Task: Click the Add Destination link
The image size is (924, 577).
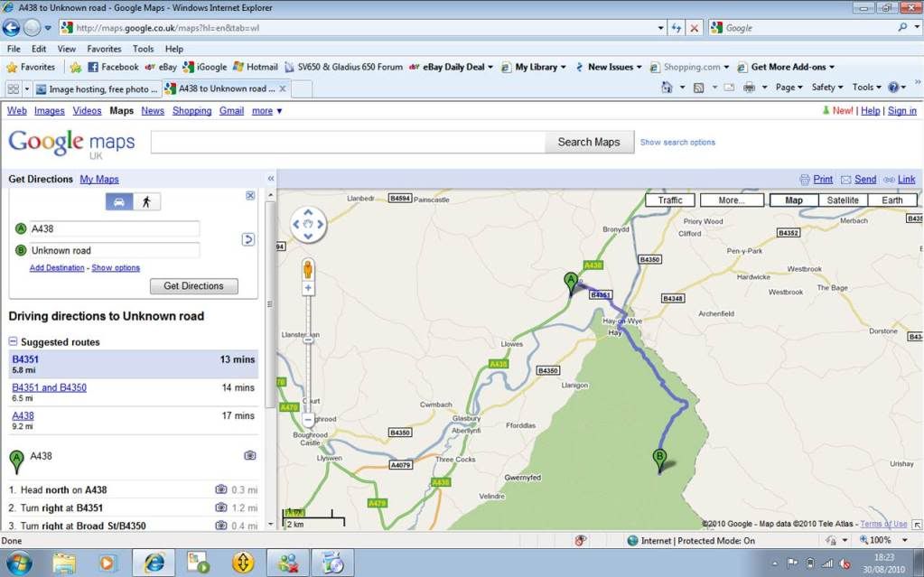Action: click(x=57, y=267)
